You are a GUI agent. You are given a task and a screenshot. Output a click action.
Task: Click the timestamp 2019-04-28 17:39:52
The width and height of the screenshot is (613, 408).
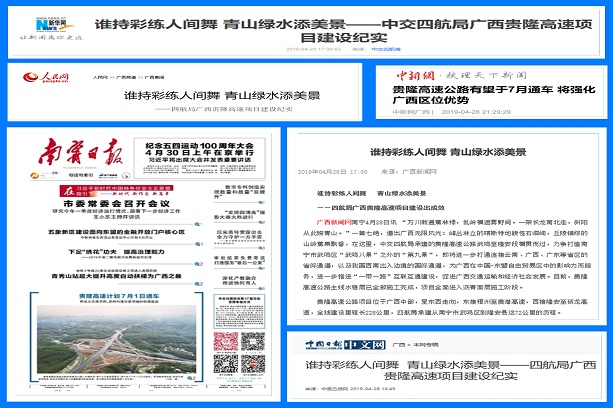pyautogui.click(x=314, y=49)
